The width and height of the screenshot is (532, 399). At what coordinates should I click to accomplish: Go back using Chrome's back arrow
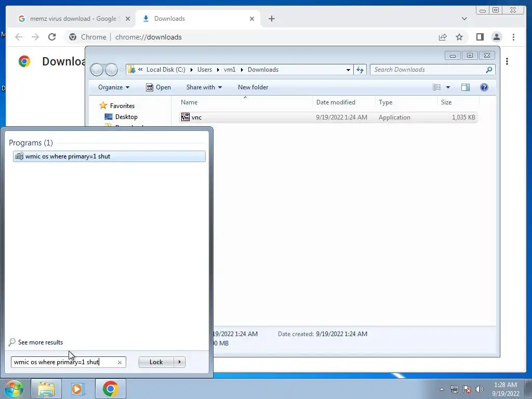(19, 37)
